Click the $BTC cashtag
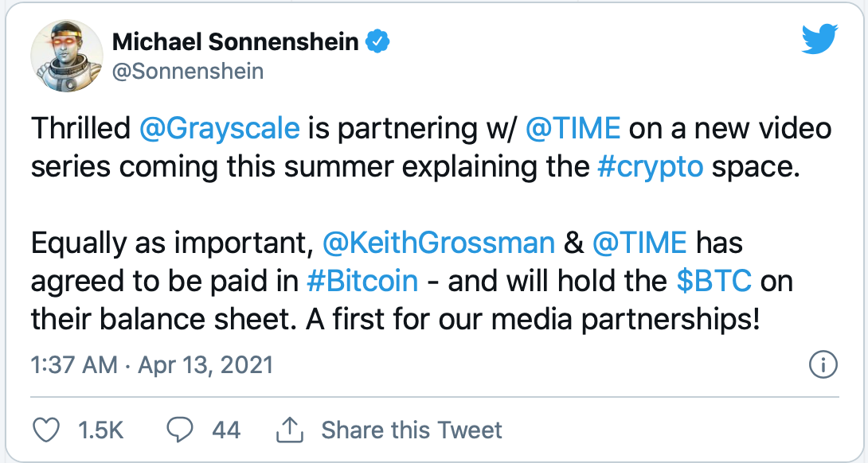The height and width of the screenshot is (463, 868). point(714,281)
